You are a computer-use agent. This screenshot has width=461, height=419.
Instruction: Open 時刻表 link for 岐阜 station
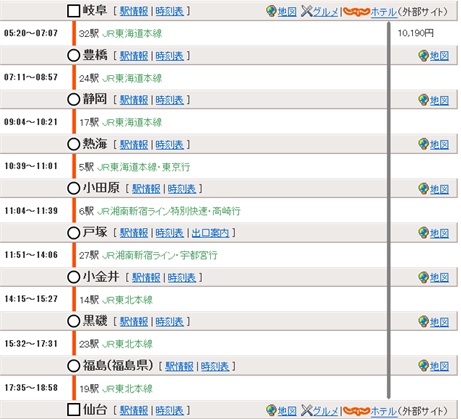170,11
